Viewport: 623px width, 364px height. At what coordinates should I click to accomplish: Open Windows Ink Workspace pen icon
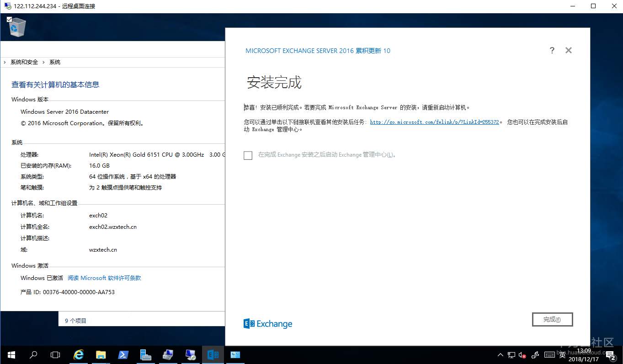pos(535,354)
